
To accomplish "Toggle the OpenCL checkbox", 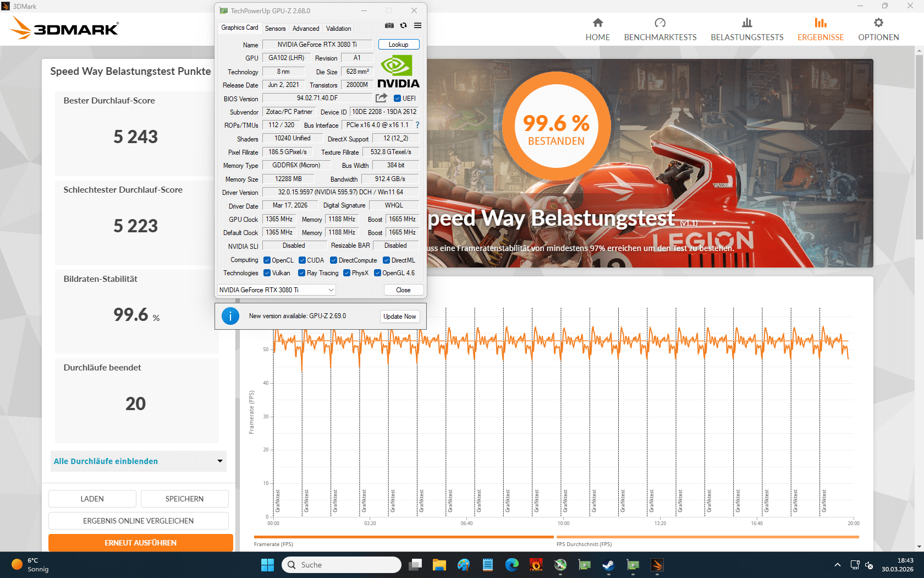I will [267, 260].
